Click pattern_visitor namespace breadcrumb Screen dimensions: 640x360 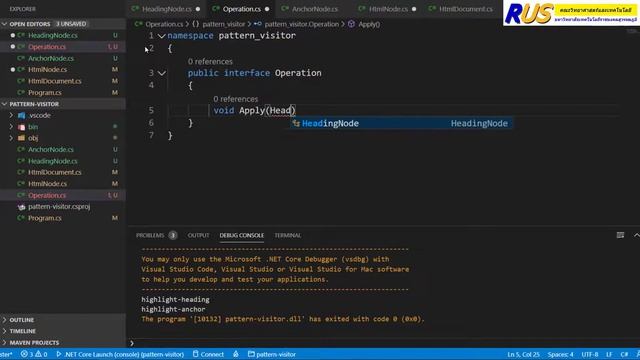pyautogui.click(x=223, y=24)
